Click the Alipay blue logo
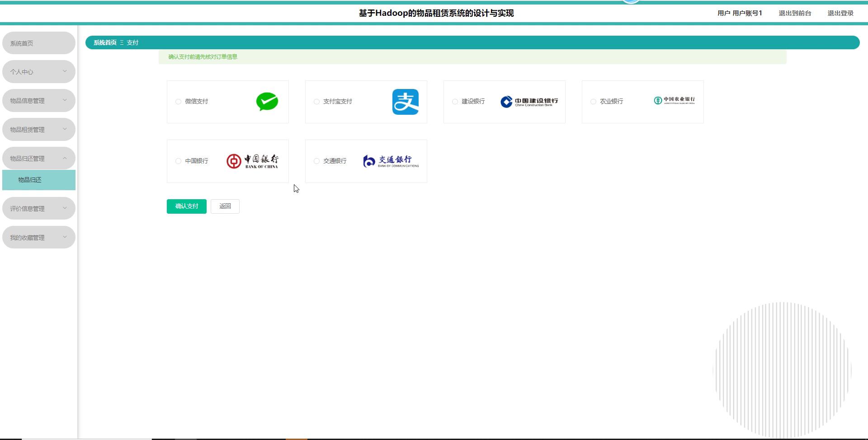Viewport: 868px width, 440px height. (x=406, y=102)
